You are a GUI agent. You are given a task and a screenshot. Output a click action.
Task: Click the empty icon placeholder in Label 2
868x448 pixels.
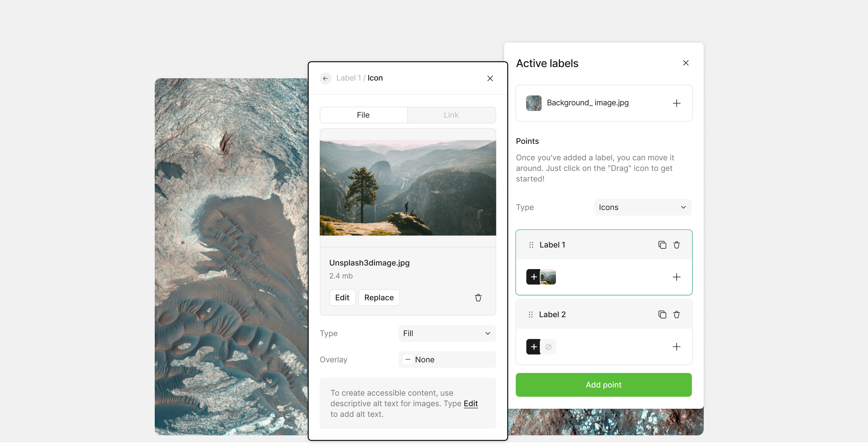pyautogui.click(x=548, y=347)
